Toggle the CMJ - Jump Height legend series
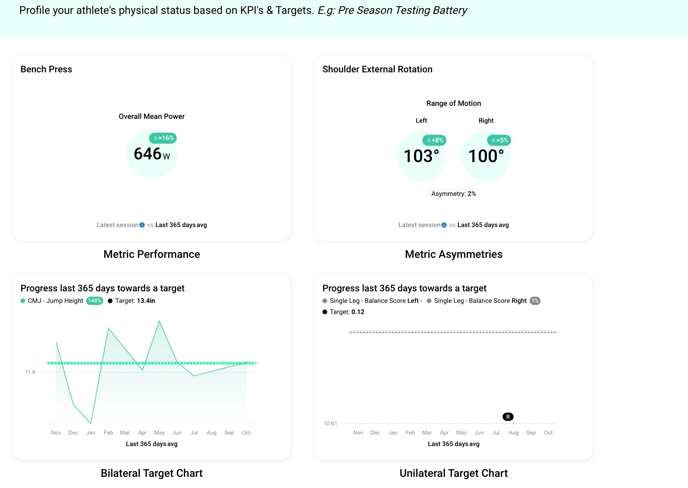The image size is (688, 488). point(55,301)
